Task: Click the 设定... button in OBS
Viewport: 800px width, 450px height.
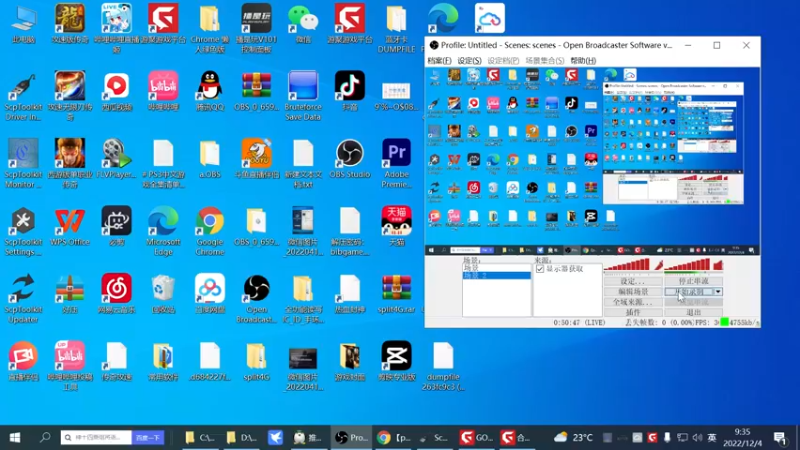Action: [x=633, y=281]
